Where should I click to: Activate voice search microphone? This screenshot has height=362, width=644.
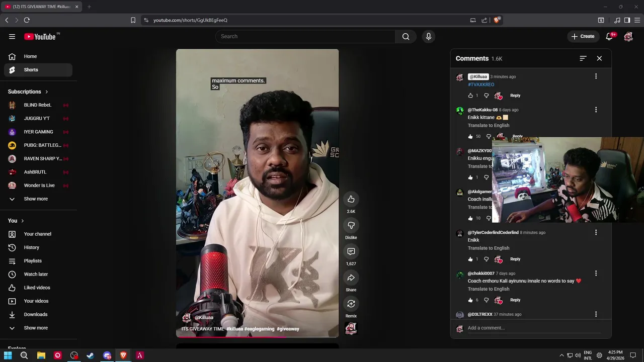(x=429, y=36)
